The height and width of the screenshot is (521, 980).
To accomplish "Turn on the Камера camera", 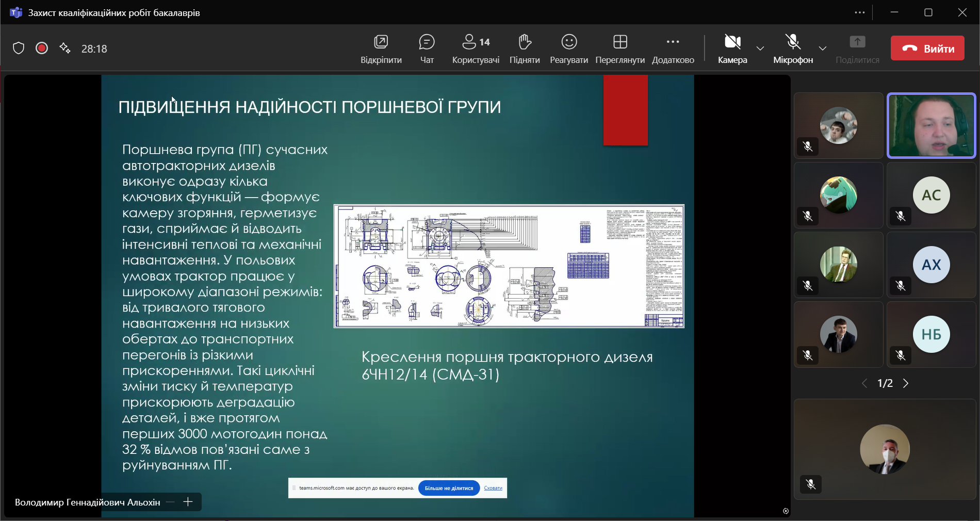I will click(x=732, y=48).
